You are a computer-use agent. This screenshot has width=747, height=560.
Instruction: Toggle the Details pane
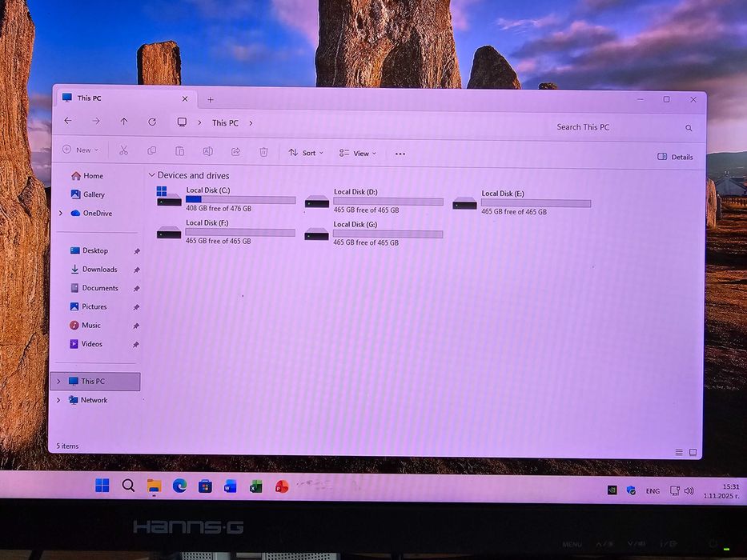click(675, 157)
